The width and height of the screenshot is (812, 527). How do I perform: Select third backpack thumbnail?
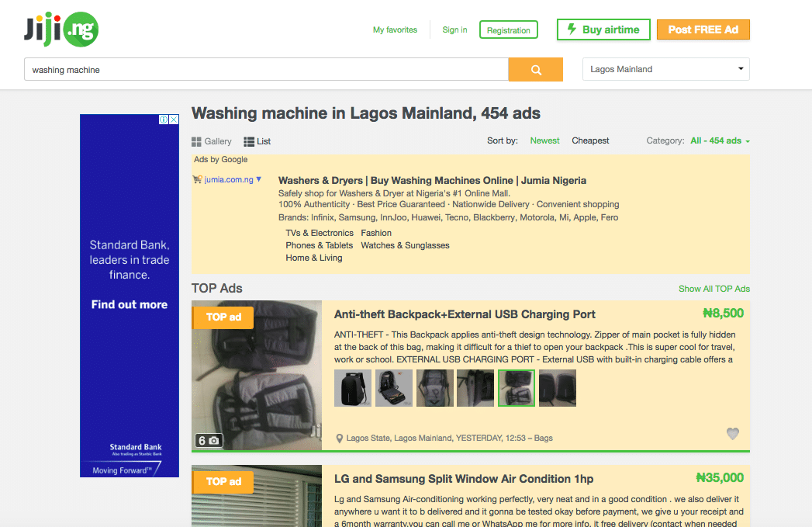pyautogui.click(x=434, y=388)
